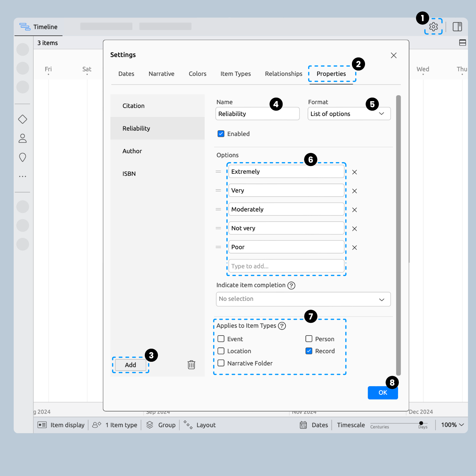Confirm settings with the OK button
The width and height of the screenshot is (476, 476).
click(383, 393)
